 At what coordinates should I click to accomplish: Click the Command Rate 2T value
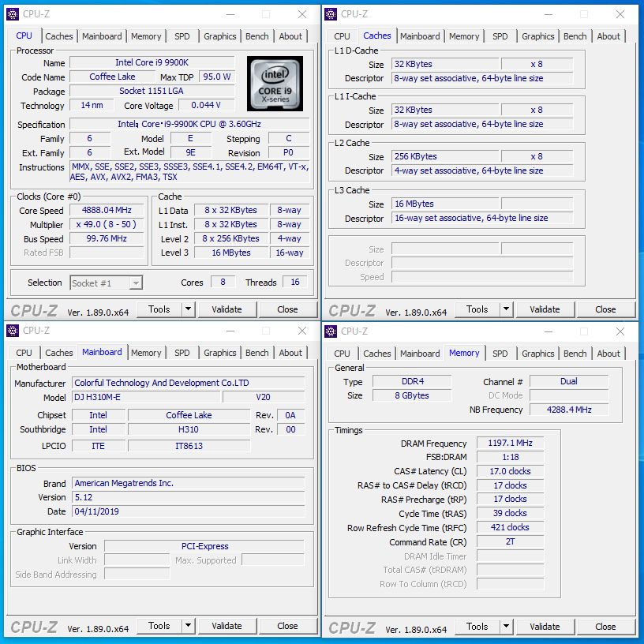[x=510, y=541]
